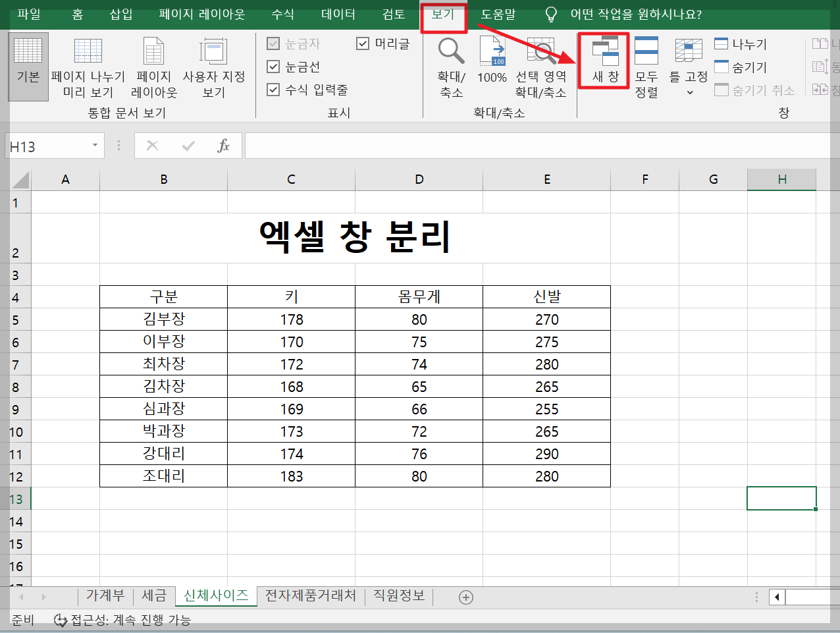This screenshot has height=633, width=840.
Task: Select cell B5 containing 김부장
Action: (163, 319)
